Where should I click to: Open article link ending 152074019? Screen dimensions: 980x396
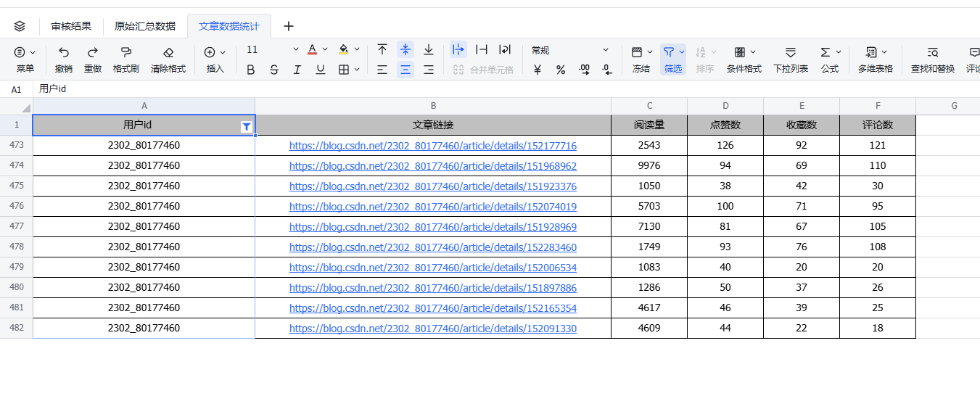(433, 207)
